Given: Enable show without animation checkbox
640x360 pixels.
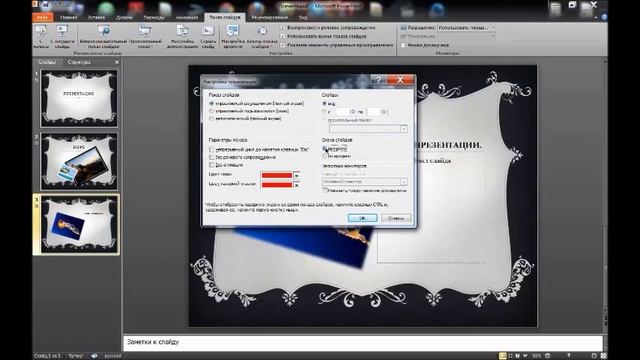Looking at the screenshot, I should tap(211, 165).
